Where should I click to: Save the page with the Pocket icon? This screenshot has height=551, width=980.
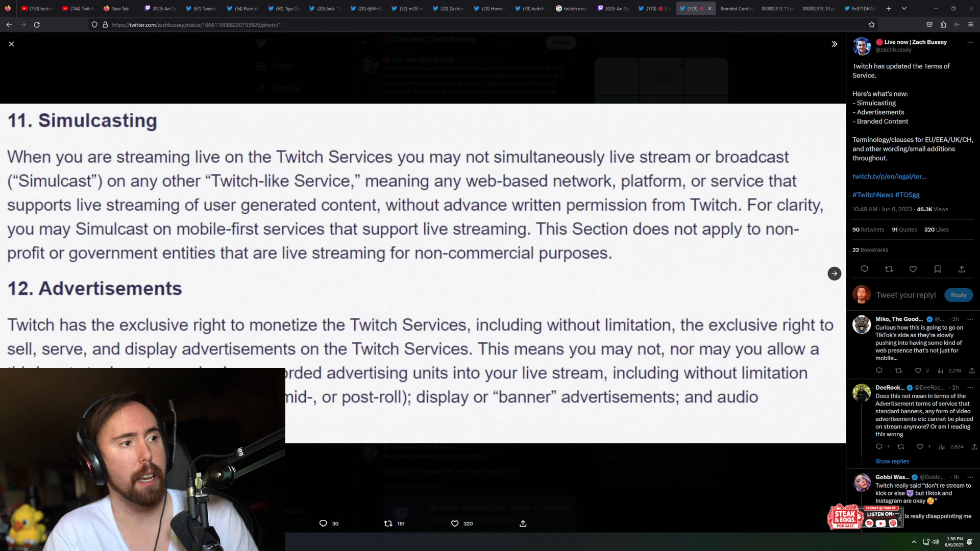pyautogui.click(x=929, y=24)
